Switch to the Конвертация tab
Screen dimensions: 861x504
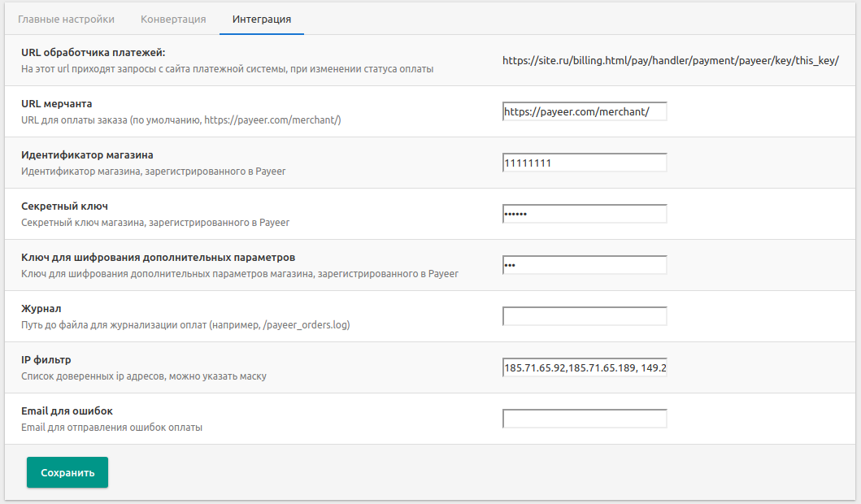tap(173, 19)
